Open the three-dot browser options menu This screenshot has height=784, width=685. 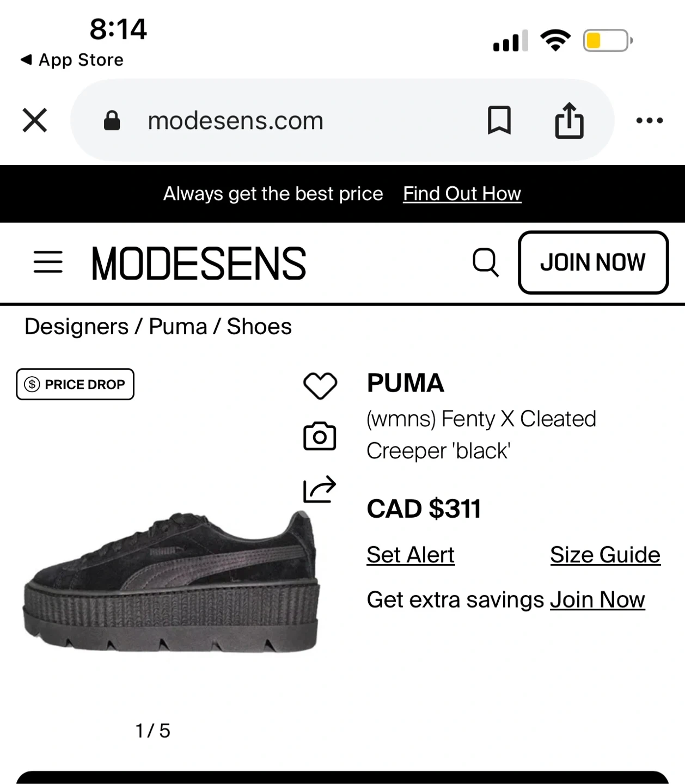[650, 120]
